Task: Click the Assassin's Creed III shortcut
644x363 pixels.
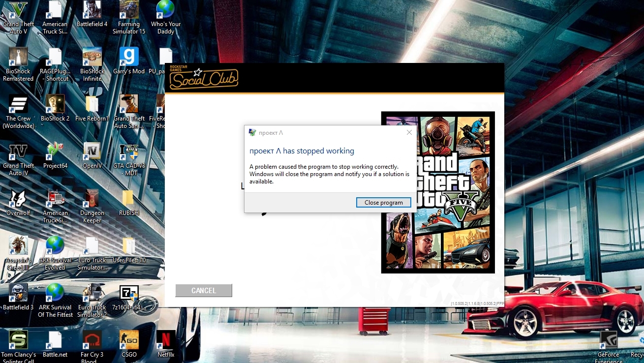Action: [18, 253]
